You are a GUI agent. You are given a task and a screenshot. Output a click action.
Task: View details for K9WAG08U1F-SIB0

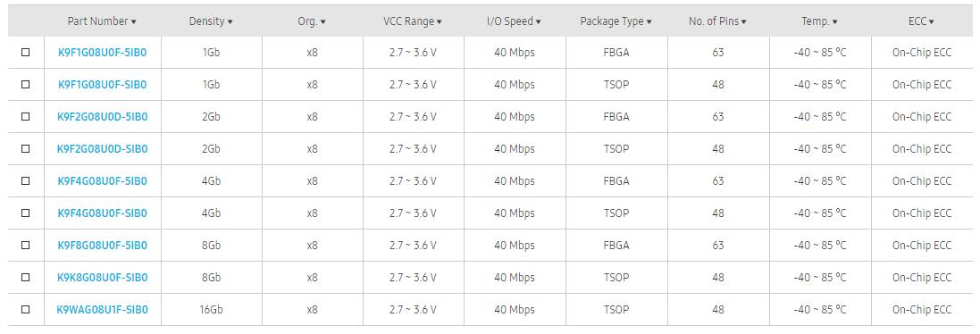pos(103,309)
